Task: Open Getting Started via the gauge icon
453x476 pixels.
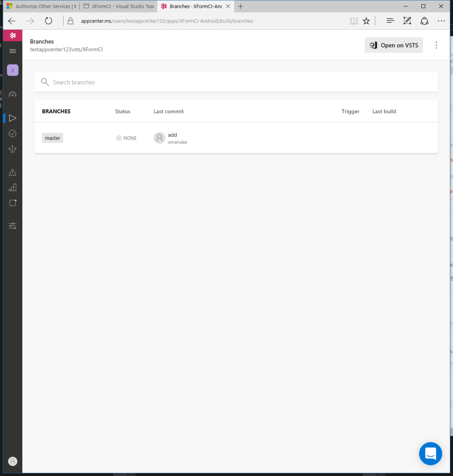Action: pos(12,94)
